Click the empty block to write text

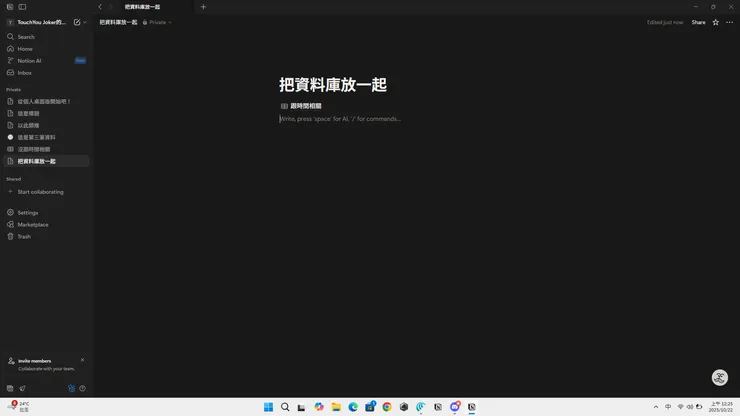[x=340, y=119]
